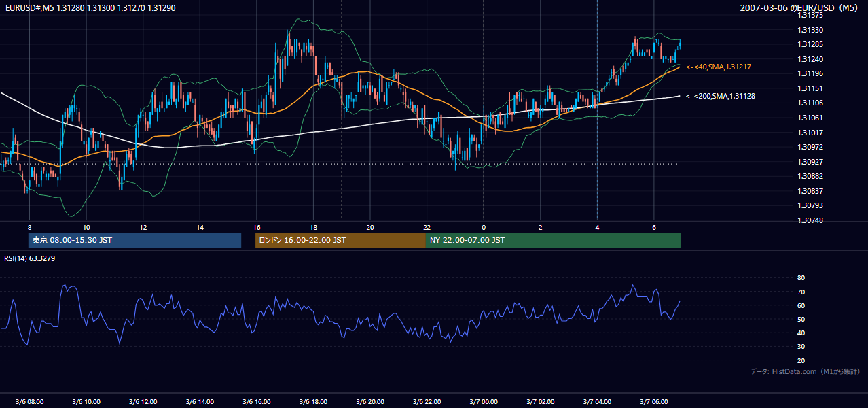Click the 1.31106 price axis value
868x408 pixels.
[x=811, y=103]
